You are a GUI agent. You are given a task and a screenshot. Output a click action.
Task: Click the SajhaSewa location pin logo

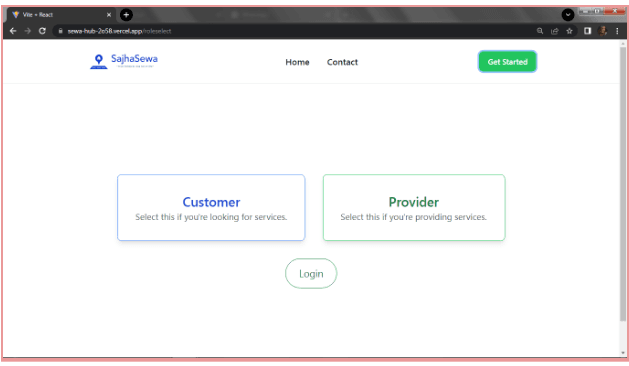(x=99, y=61)
